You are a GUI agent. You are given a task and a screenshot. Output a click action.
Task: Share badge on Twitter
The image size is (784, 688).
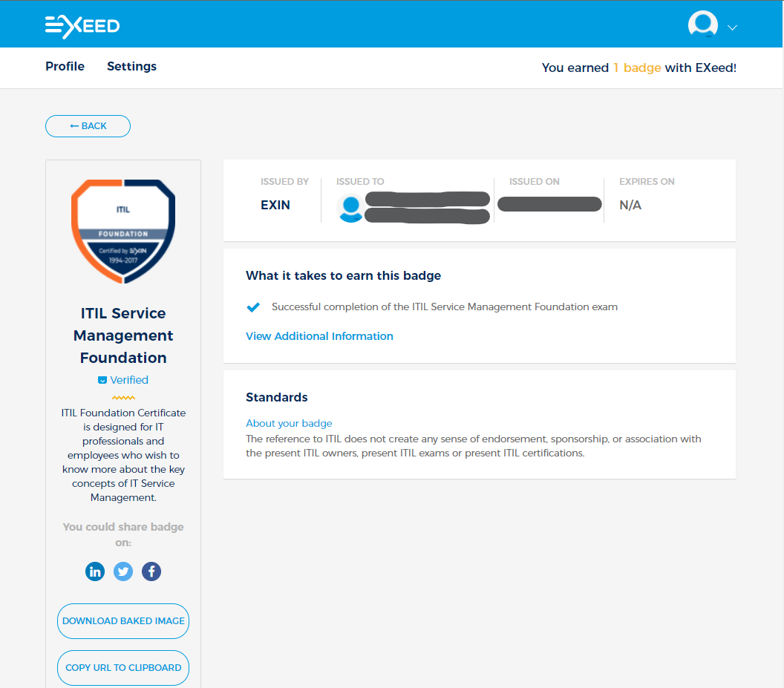[123, 571]
